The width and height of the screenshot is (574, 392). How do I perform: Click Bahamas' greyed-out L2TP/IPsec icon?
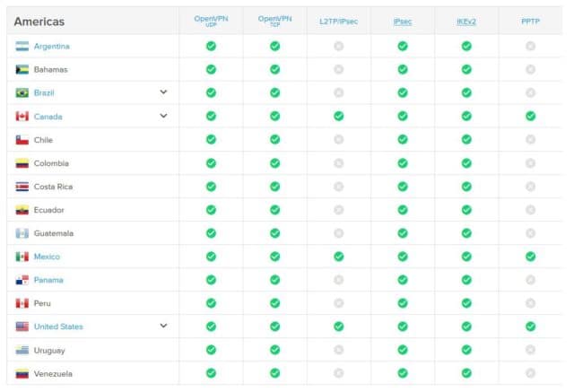click(x=339, y=70)
